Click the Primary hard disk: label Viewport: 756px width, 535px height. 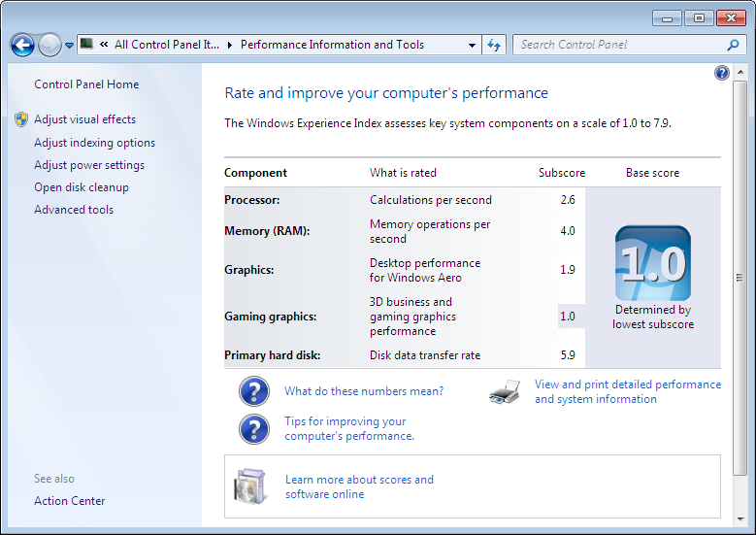pos(272,355)
